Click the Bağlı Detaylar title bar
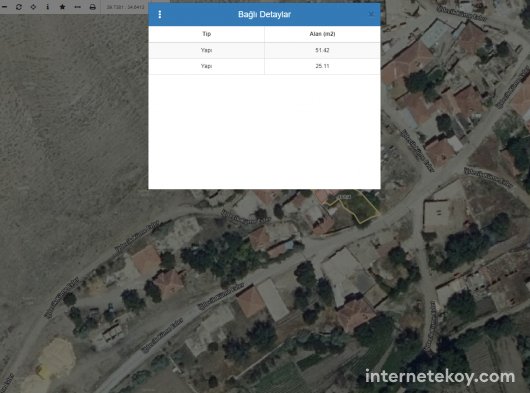The width and height of the screenshot is (530, 393). (x=264, y=14)
